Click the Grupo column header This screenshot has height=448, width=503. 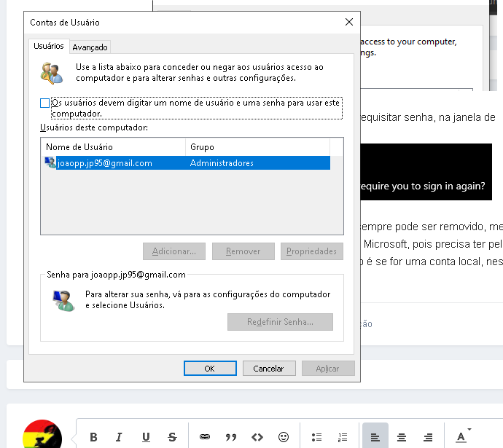pyautogui.click(x=257, y=147)
